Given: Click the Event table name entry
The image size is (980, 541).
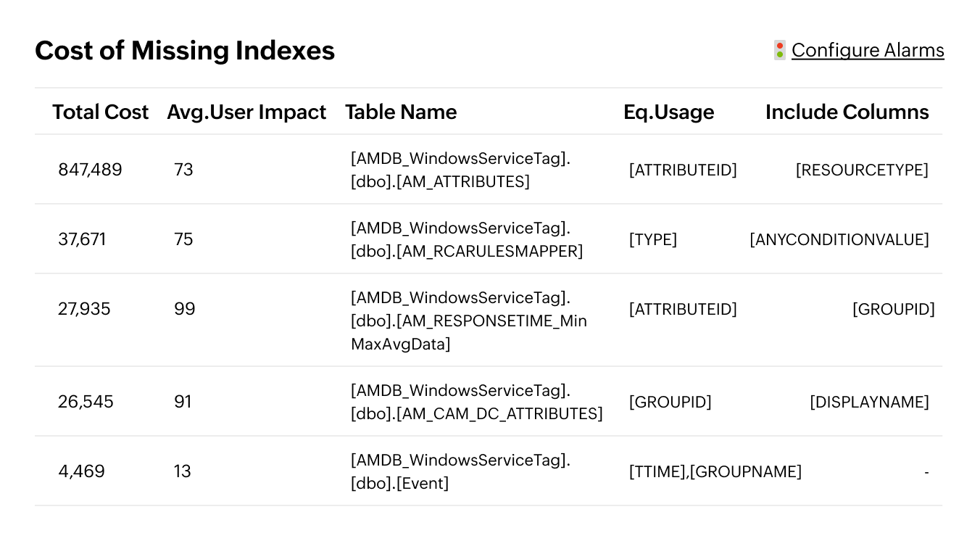Looking at the screenshot, I should 460,471.
